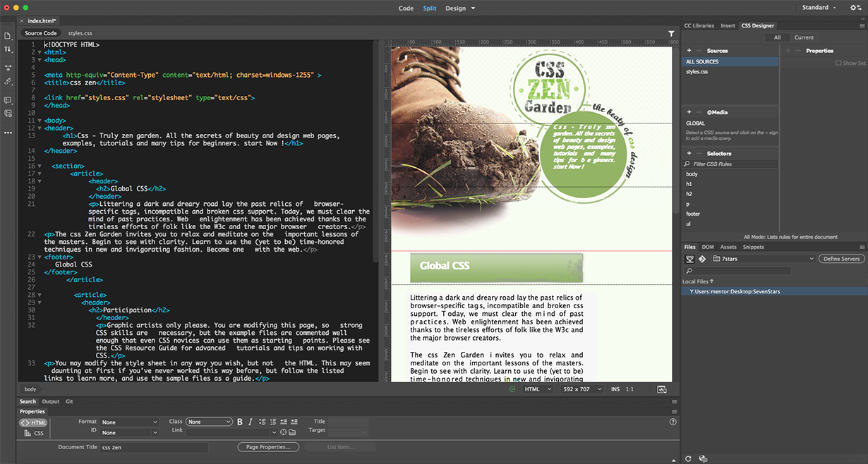Click the up-down arrows icon in left toolbar
This screenshot has height=464, width=868.
8,49
